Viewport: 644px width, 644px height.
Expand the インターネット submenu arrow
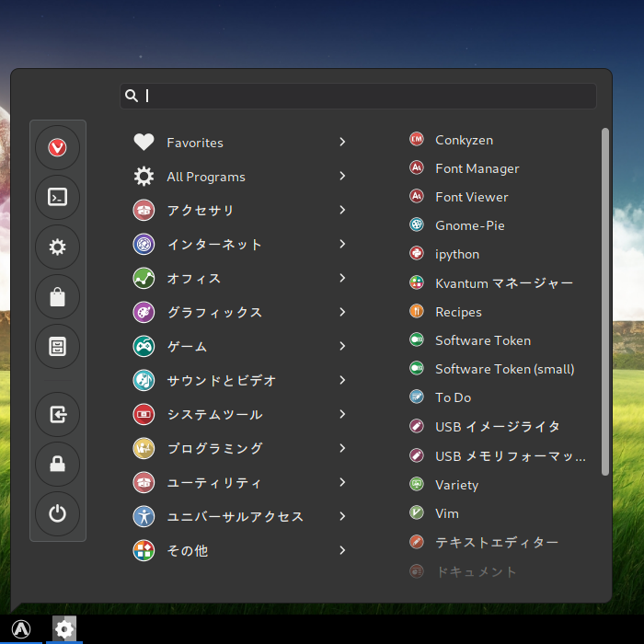pyautogui.click(x=342, y=245)
